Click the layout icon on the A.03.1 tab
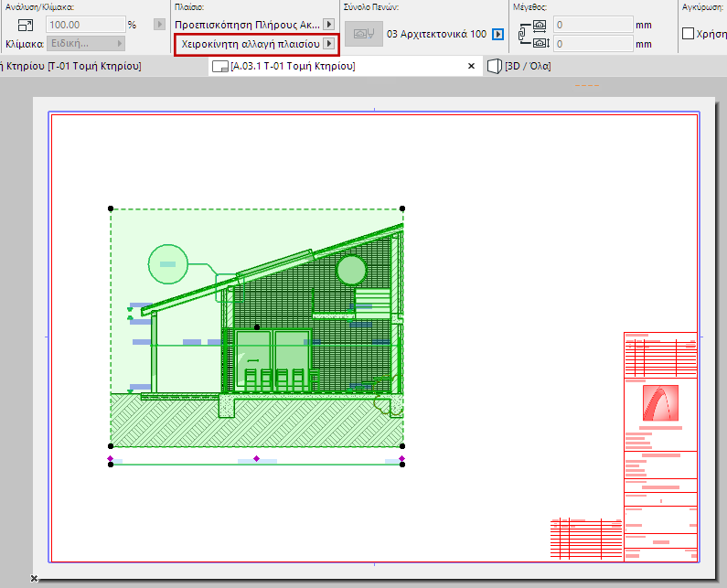The width and height of the screenshot is (727, 588). 219,67
